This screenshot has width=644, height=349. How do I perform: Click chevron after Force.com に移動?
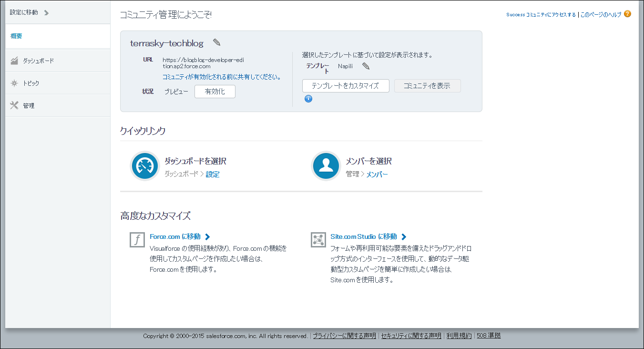pyautogui.click(x=207, y=236)
